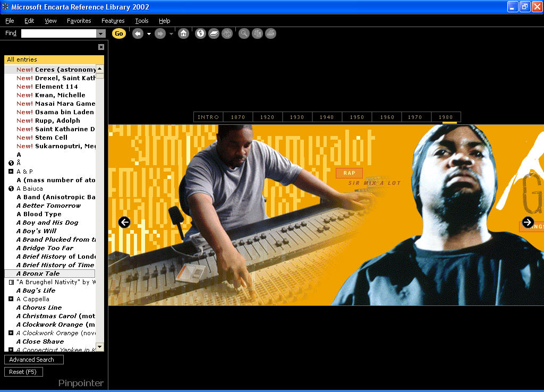This screenshot has width=544, height=392.
Task: Open the Find box dropdown arrow
Action: tap(100, 33)
